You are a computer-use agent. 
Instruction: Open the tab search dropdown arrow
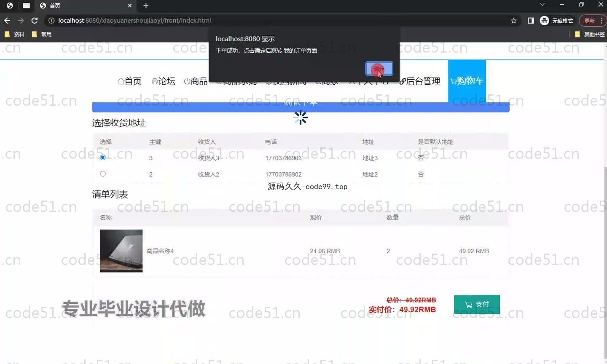point(542,5)
